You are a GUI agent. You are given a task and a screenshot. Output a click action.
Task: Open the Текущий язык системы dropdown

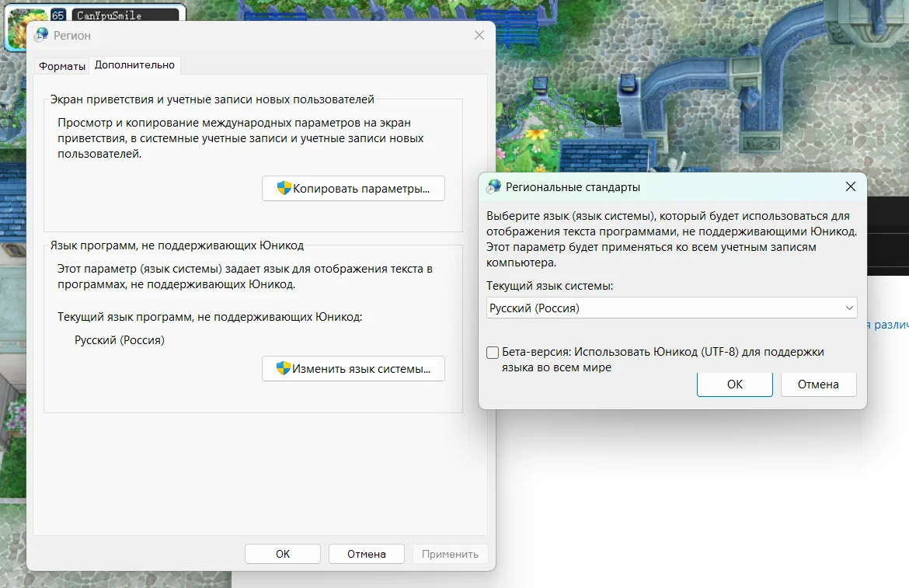click(671, 308)
